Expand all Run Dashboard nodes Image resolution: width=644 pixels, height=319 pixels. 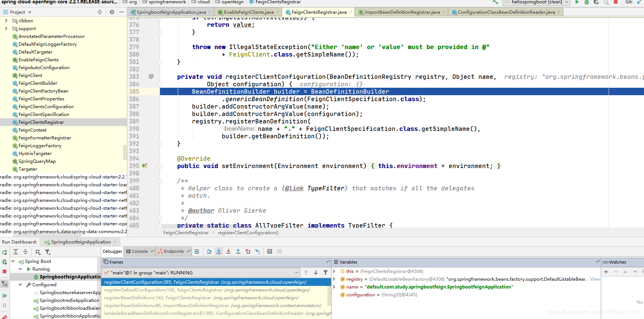tap(16, 252)
